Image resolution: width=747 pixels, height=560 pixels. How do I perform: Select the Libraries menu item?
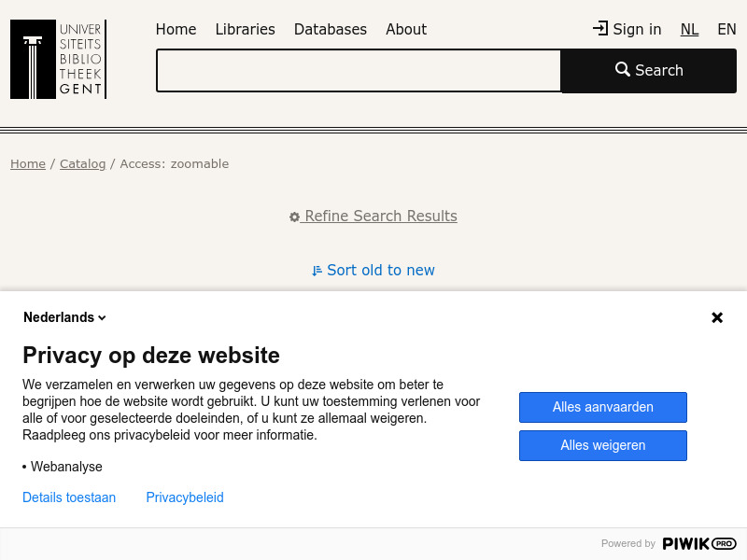245,29
